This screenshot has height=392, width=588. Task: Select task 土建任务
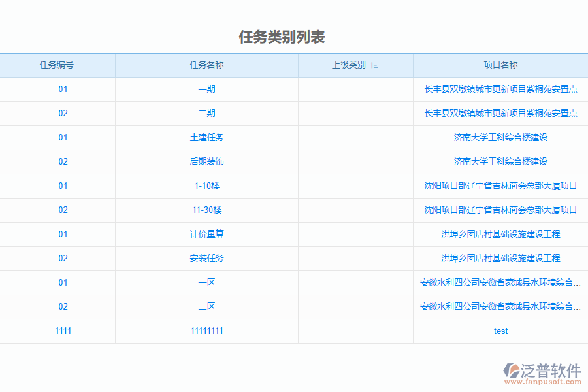[x=207, y=137]
